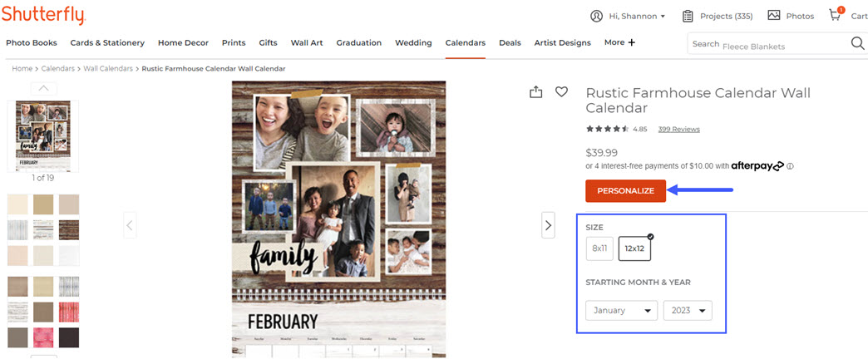Viewport: 868px width, 359px height.
Task: Open the Photo Books menu item
Action: pos(32,42)
